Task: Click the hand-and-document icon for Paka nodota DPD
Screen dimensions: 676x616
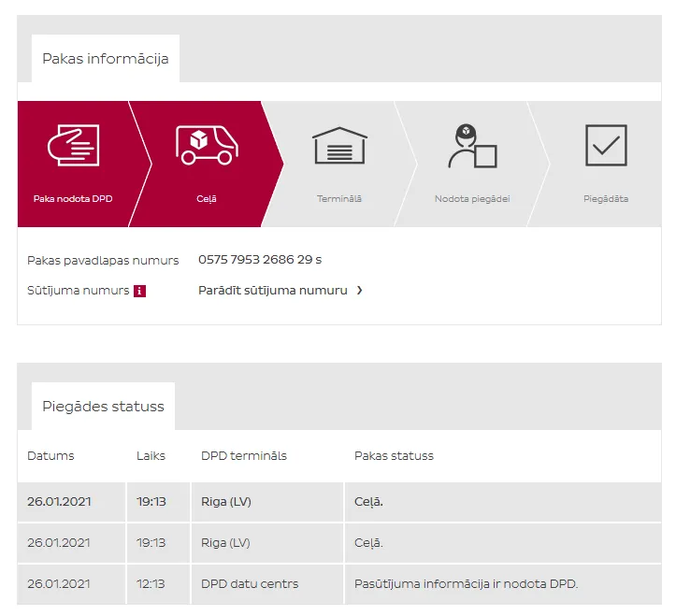Action: pyautogui.click(x=73, y=145)
